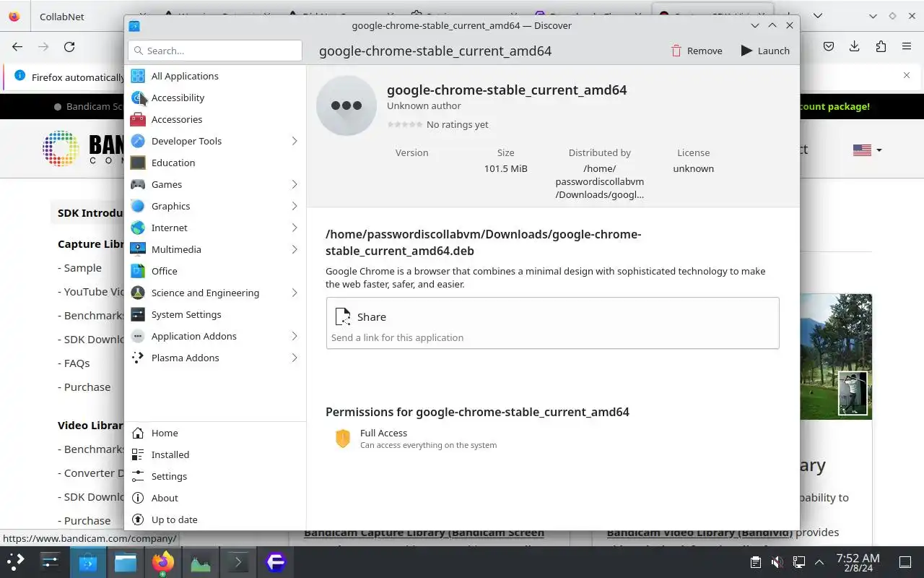Show hidden system tray icons
The image size is (924, 578).
(x=819, y=562)
